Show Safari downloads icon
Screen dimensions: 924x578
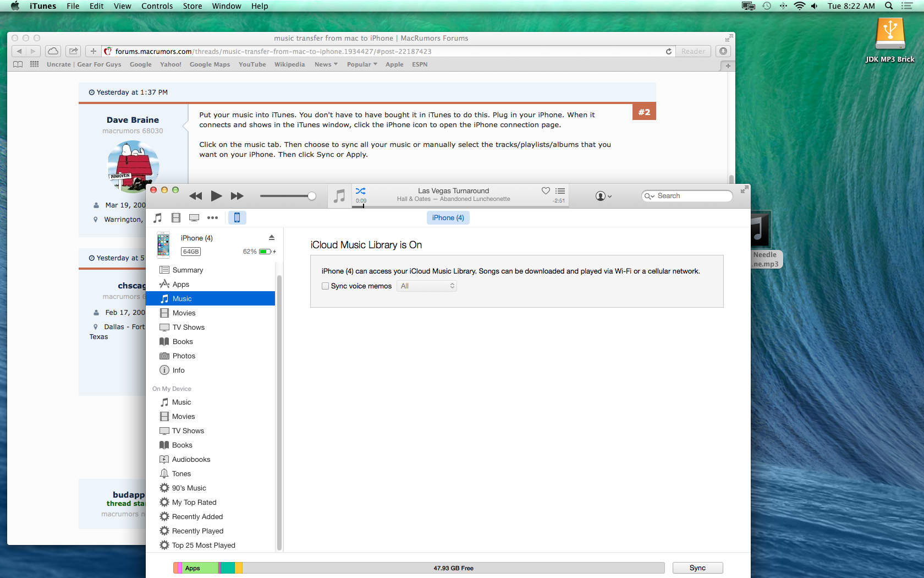pos(723,51)
